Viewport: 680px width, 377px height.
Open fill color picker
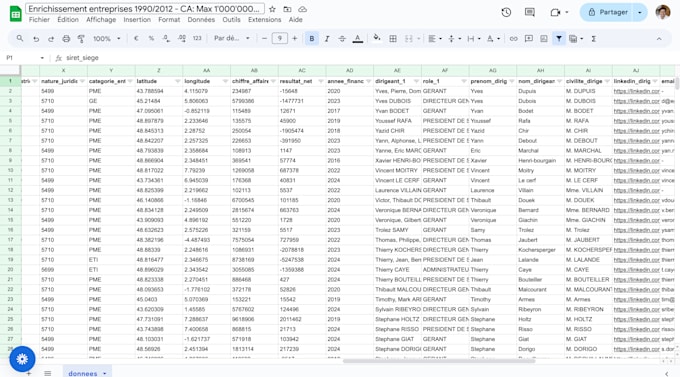[377, 39]
